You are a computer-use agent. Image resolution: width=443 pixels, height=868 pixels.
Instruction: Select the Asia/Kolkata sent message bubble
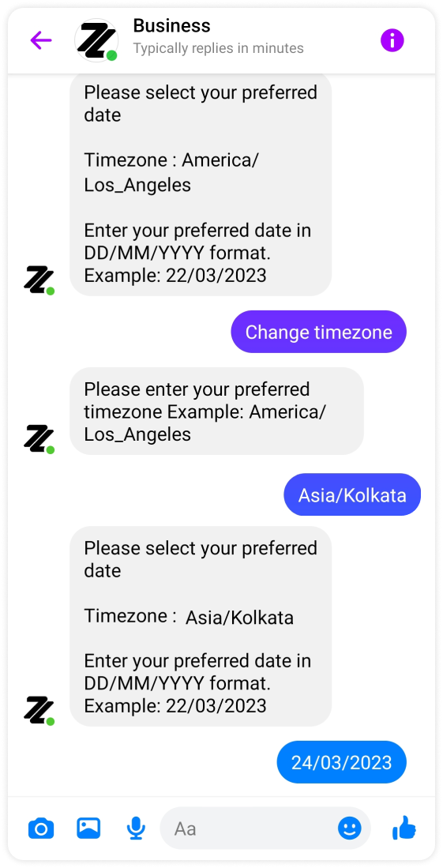point(352,494)
